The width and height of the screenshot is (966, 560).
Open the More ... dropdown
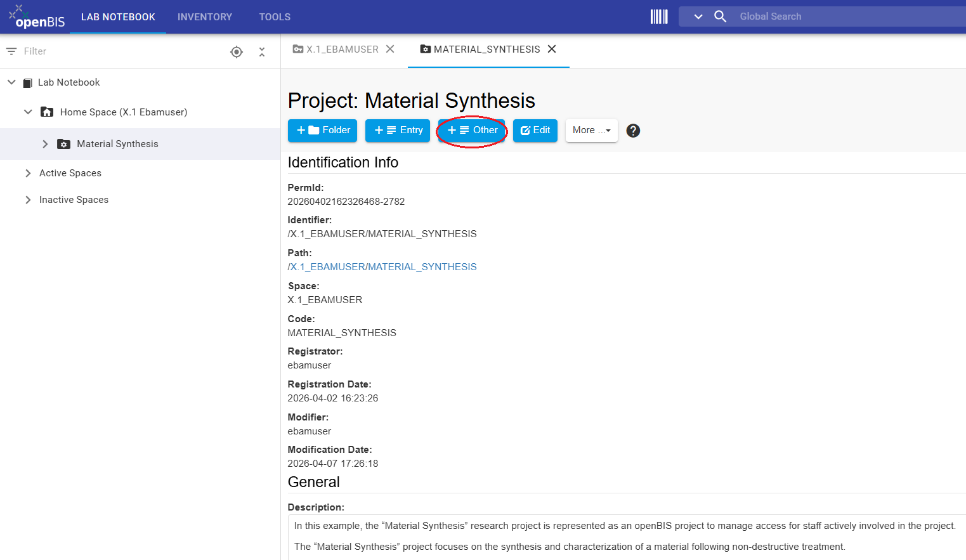(x=592, y=131)
